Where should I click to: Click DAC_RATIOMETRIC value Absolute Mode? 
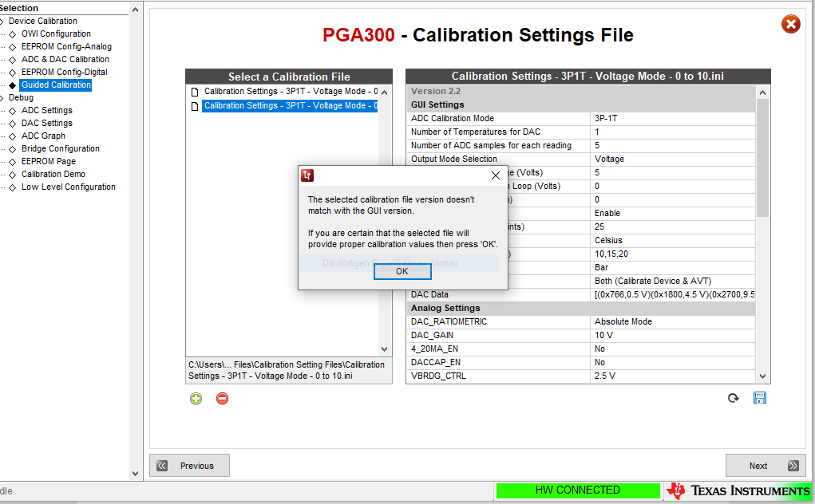(x=673, y=322)
